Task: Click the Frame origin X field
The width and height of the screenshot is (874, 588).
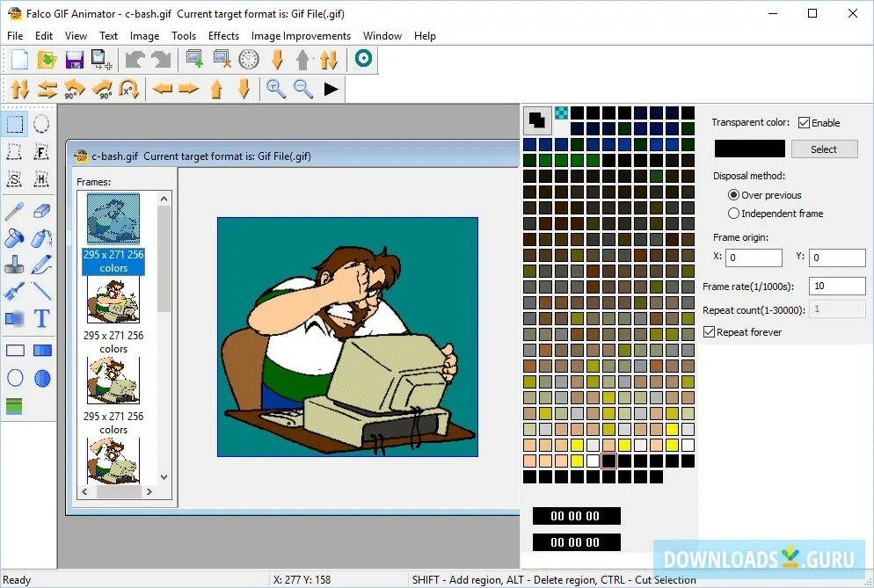Action: pos(754,258)
